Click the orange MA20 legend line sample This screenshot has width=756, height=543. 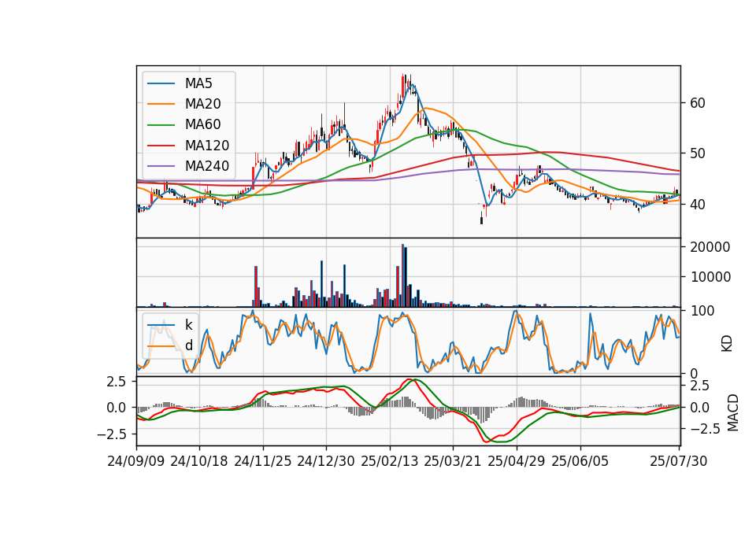(161, 104)
